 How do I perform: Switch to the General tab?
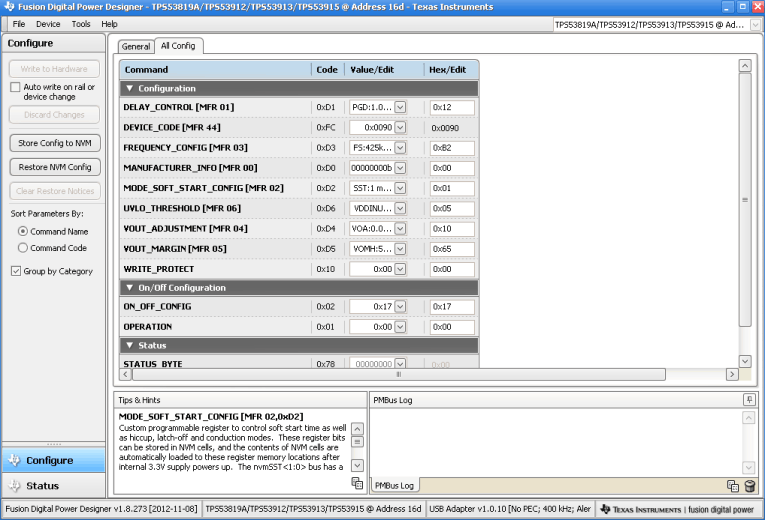136,46
